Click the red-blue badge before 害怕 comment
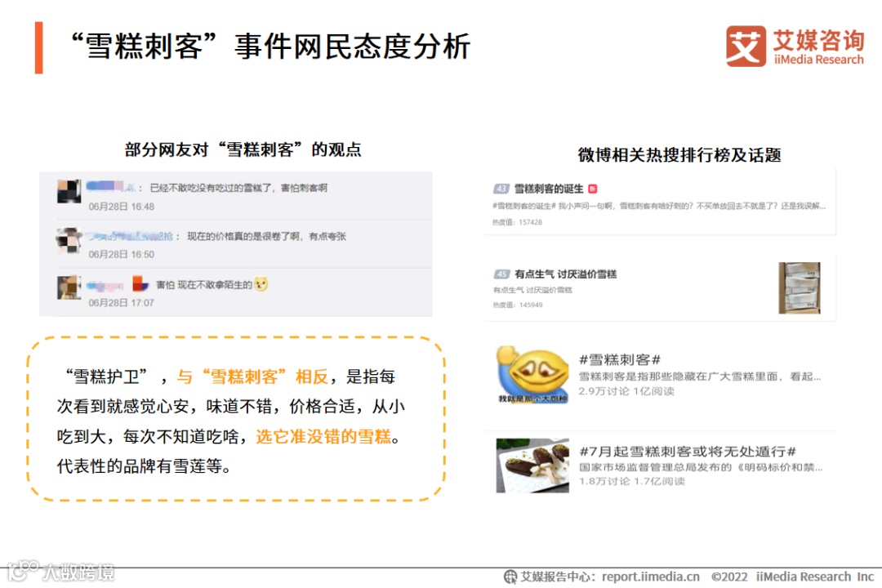882x588 pixels. (140, 283)
